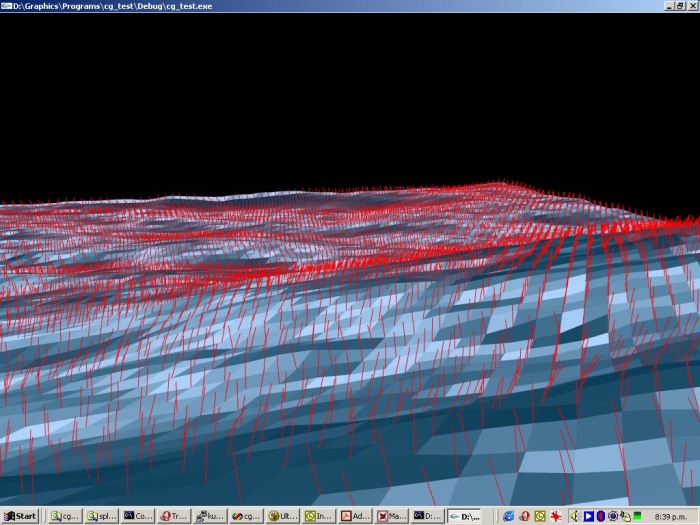Screen dimensions: 700x525
Task: Open the 'ku...' taskbar window
Action: [x=210, y=516]
